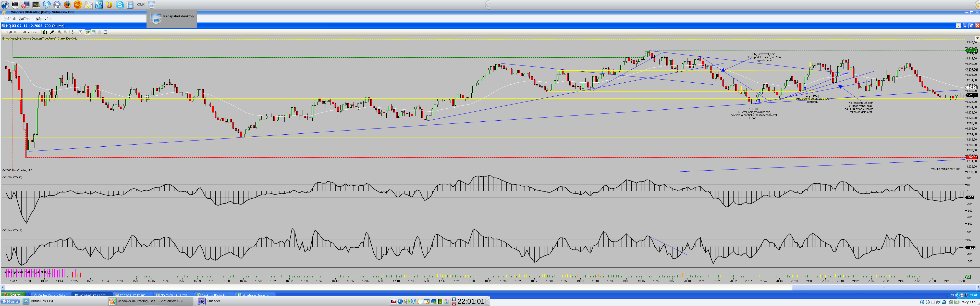Open the Zařízení menu
Viewport: 980px width, 306px height.
(26, 19)
